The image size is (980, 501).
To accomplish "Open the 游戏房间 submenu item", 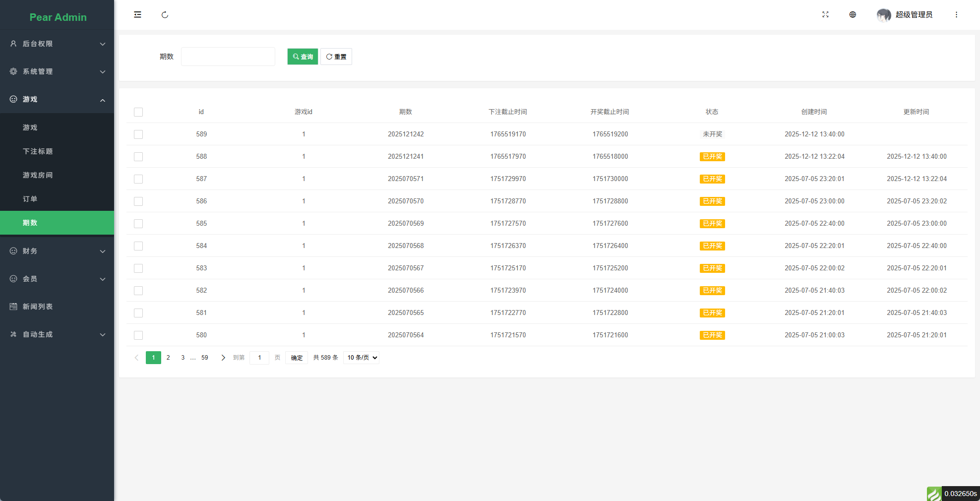I will (38, 175).
